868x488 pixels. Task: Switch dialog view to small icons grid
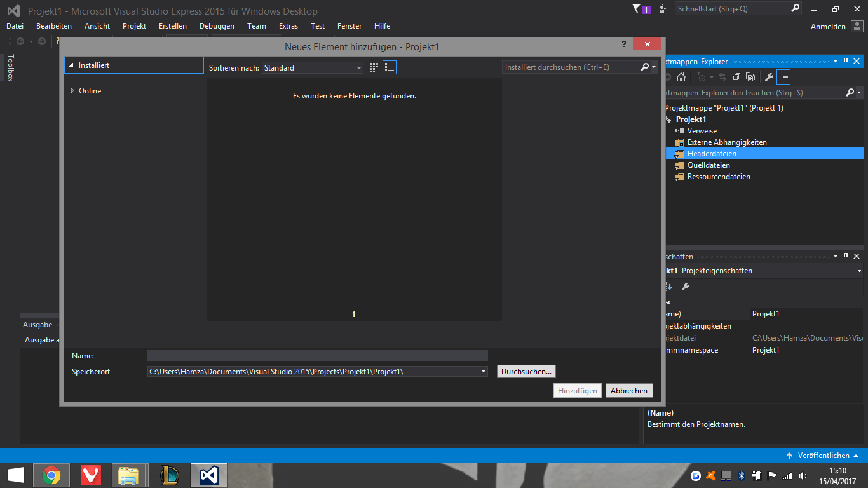[x=374, y=67]
